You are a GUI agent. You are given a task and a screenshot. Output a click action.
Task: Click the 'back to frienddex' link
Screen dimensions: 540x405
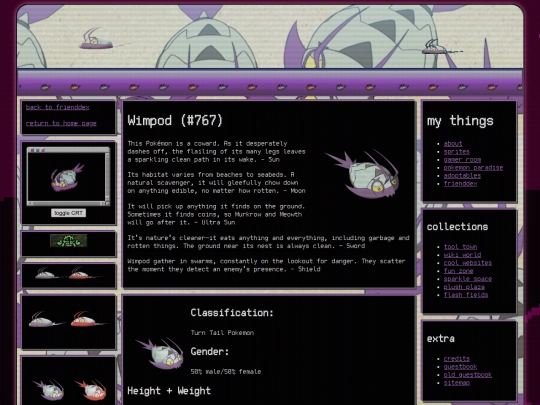[58, 107]
